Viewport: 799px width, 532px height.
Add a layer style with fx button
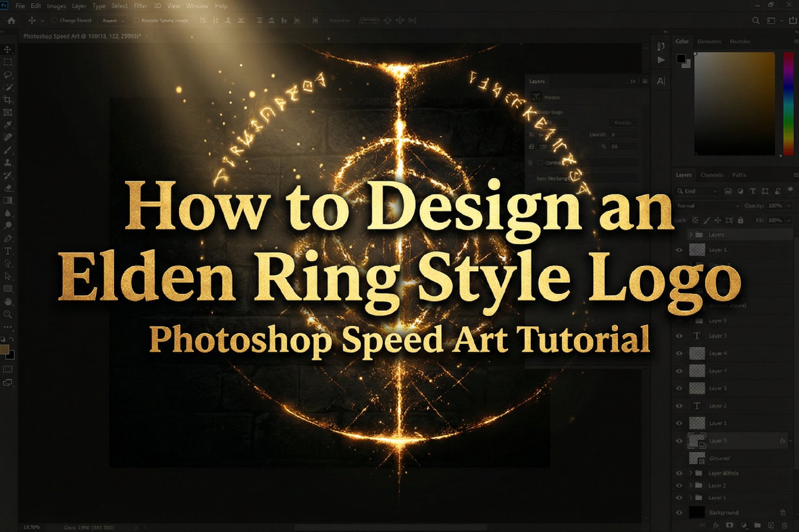coord(716,525)
